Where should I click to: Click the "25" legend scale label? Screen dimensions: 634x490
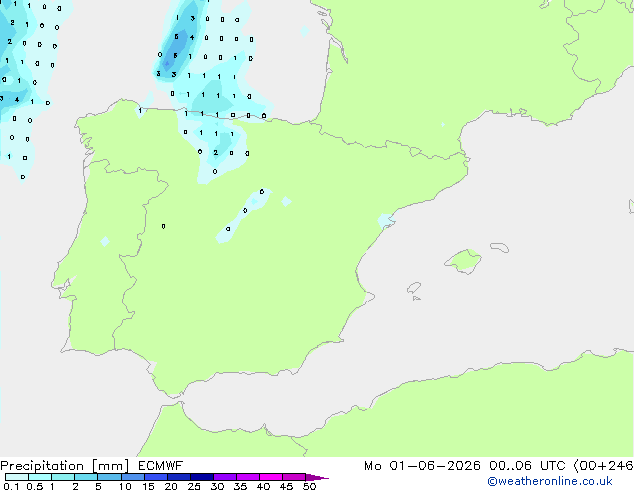coord(194,486)
